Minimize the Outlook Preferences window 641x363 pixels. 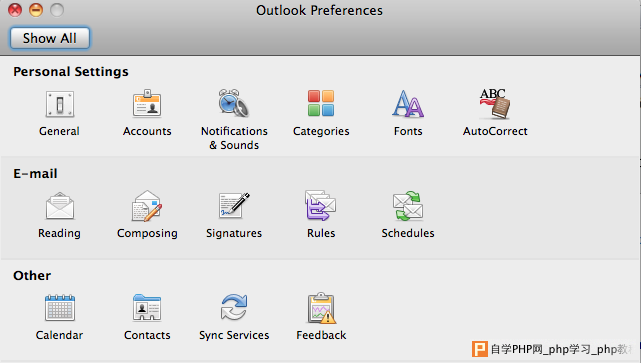click(36, 10)
